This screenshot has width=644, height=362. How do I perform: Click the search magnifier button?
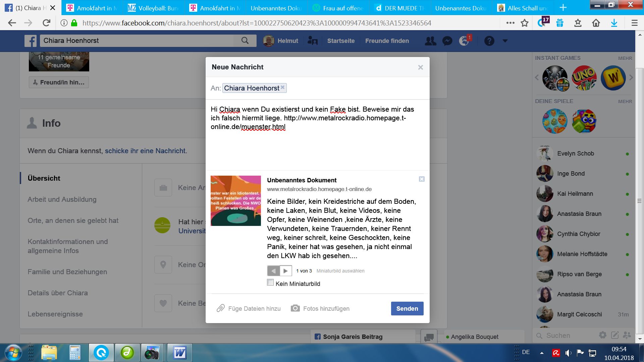pyautogui.click(x=245, y=41)
